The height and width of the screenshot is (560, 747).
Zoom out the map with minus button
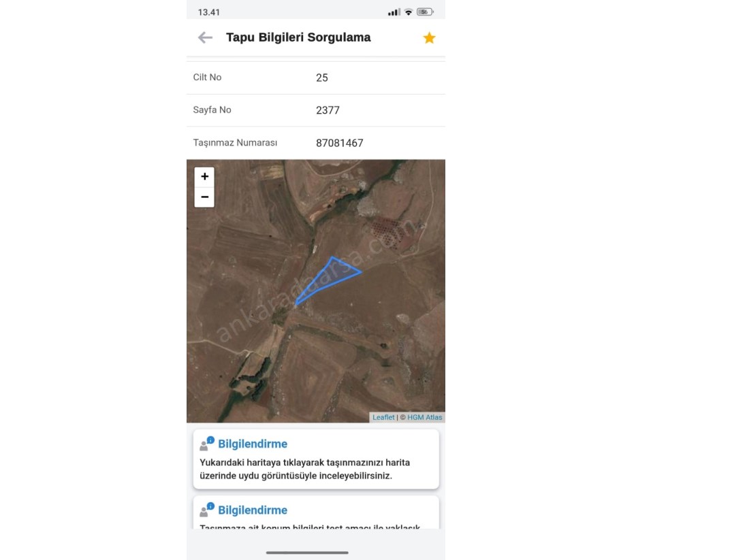pyautogui.click(x=204, y=197)
